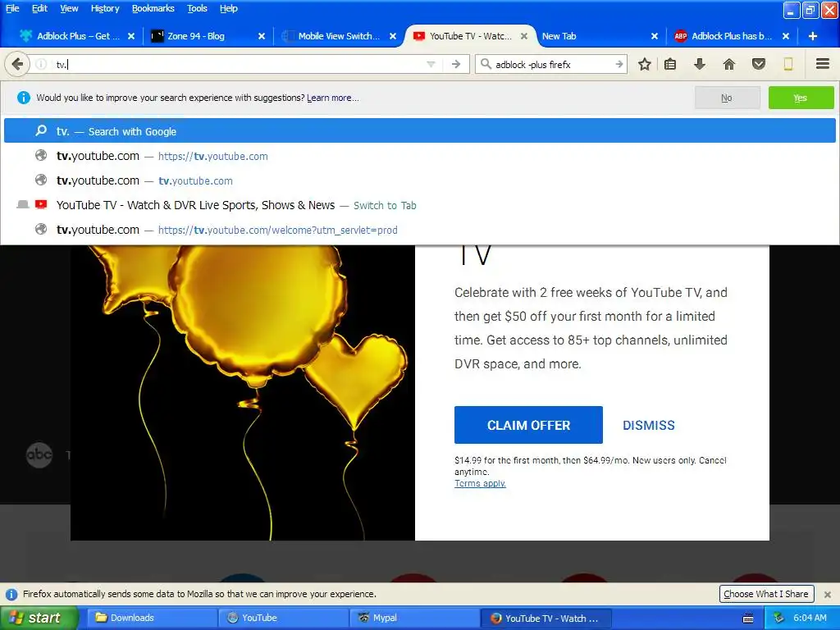The image size is (840, 630).
Task: Click the info icon in Mozilla data bar
Action: click(x=11, y=594)
